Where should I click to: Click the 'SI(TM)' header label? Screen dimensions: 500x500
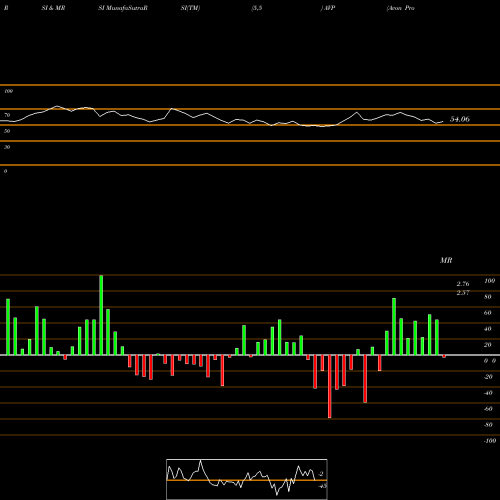coord(190,8)
